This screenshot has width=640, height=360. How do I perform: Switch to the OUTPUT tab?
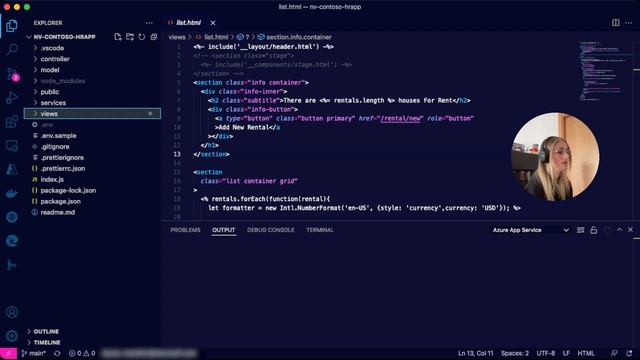click(x=223, y=230)
